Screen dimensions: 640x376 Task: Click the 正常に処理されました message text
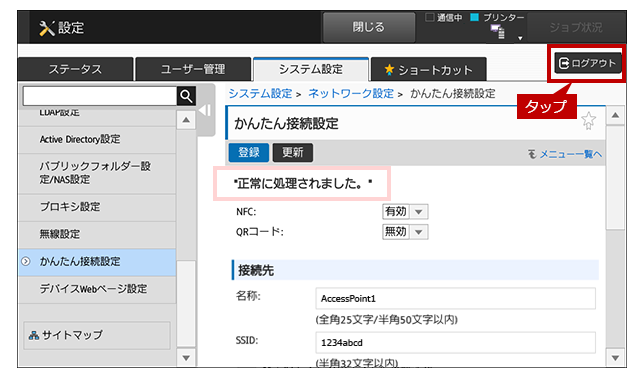[x=303, y=184]
